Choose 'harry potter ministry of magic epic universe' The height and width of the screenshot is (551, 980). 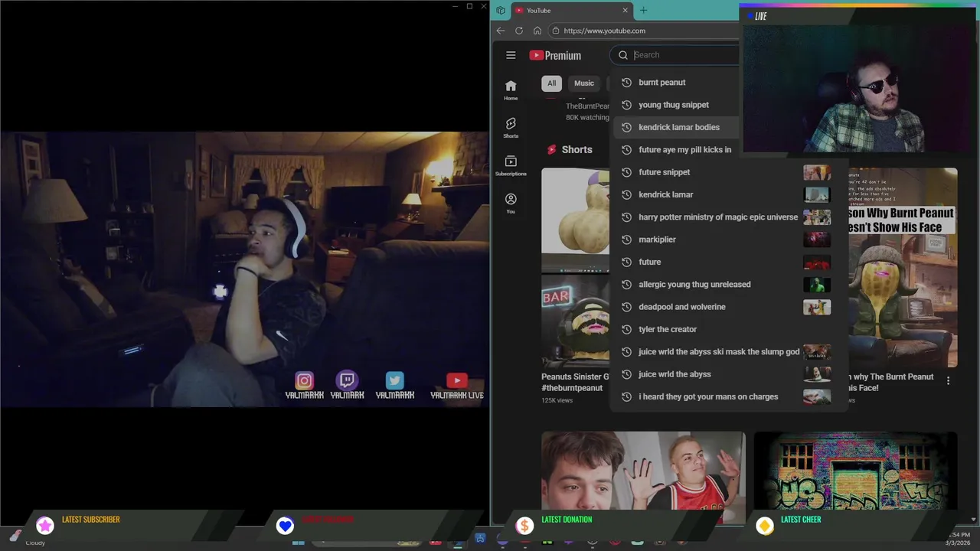(718, 217)
